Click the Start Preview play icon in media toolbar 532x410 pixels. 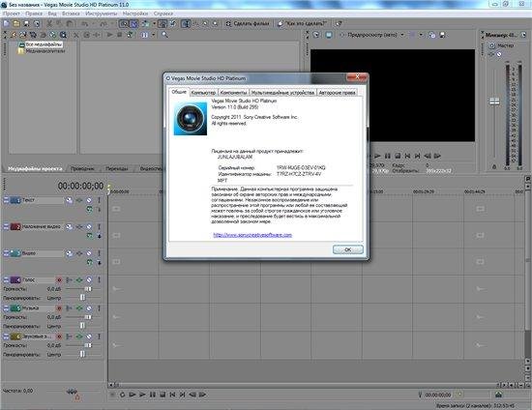coord(109,35)
